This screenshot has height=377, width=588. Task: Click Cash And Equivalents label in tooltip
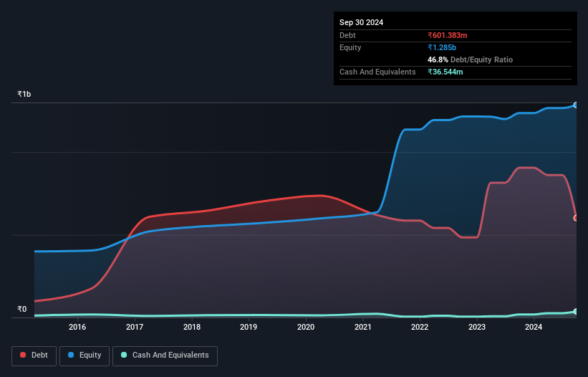[x=377, y=72]
